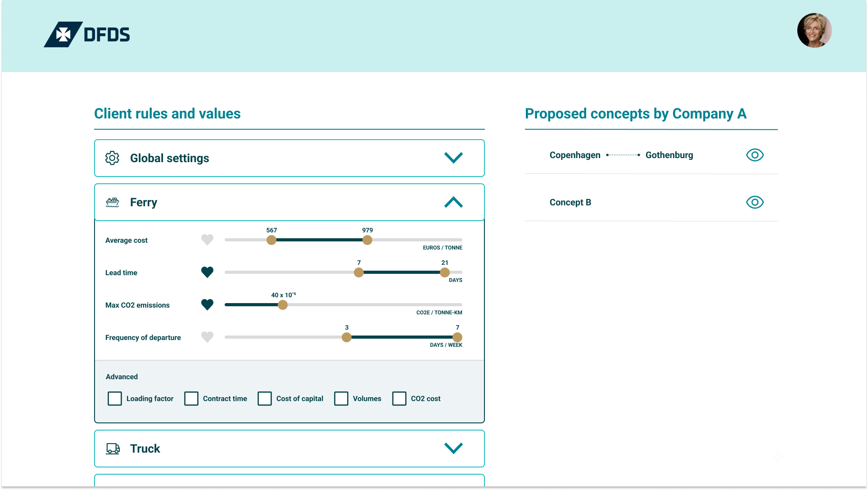Click the Global settings gear icon

click(112, 158)
